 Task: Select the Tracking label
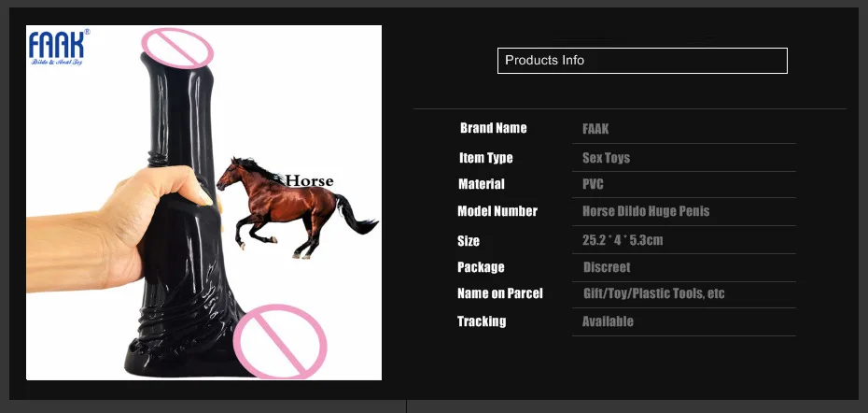click(481, 321)
